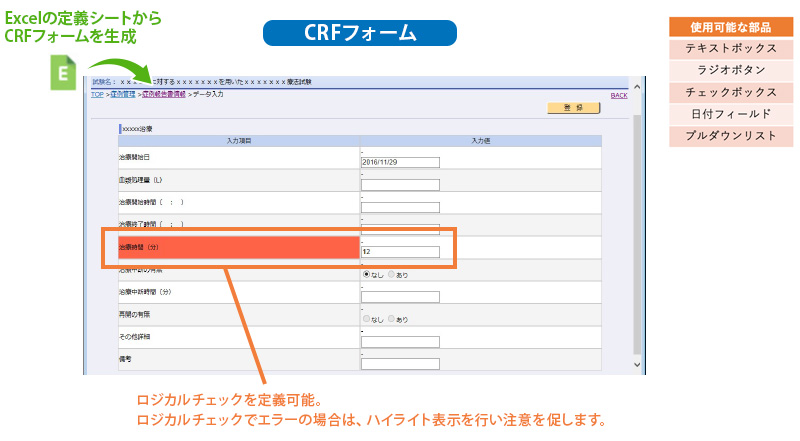Open the TOP breadcrumb link
800x441 pixels.
point(97,94)
